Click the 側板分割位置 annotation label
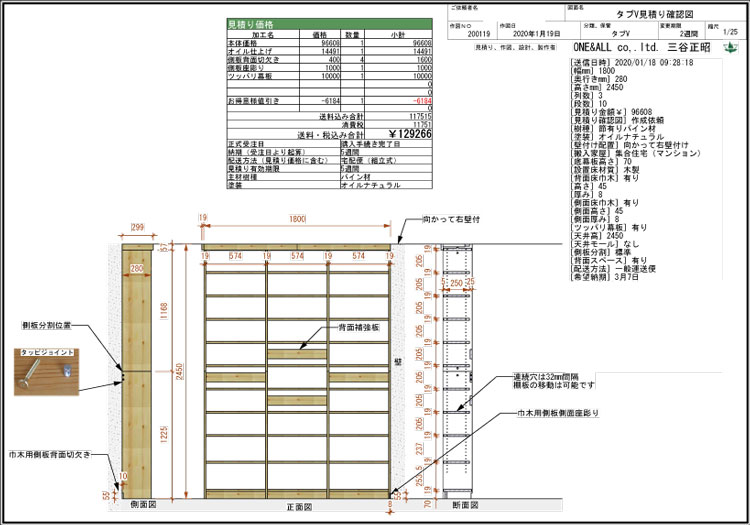 [46, 325]
